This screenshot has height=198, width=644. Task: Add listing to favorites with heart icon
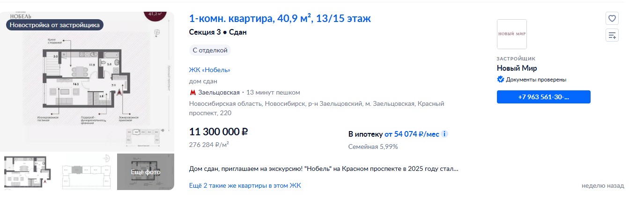[x=612, y=19]
